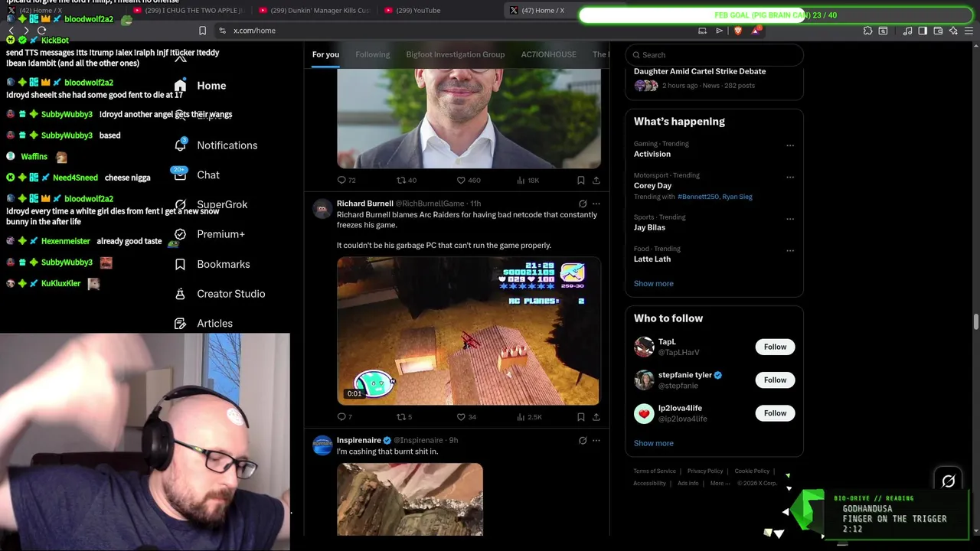Open Richard Burnell's profile name
This screenshot has height=551, width=980.
coord(365,204)
